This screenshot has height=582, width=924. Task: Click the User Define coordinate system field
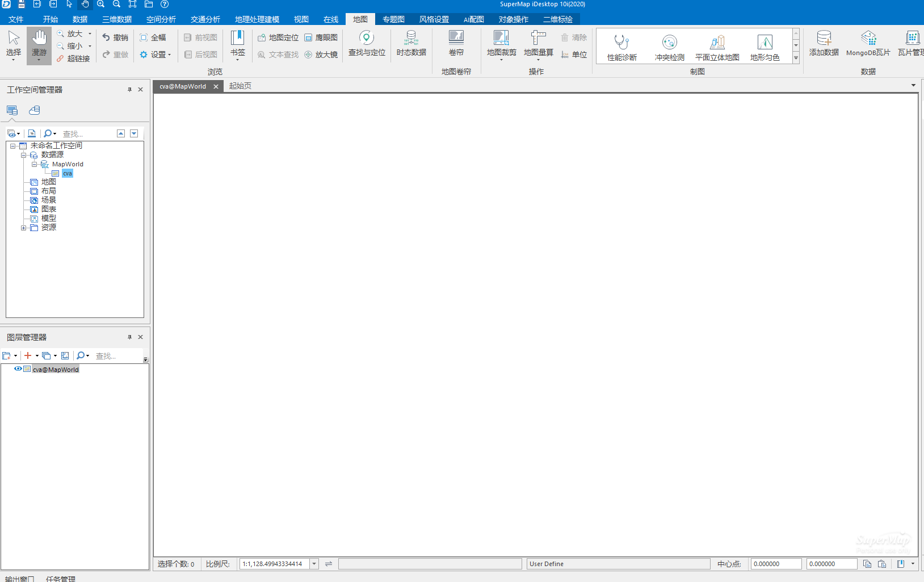point(619,564)
